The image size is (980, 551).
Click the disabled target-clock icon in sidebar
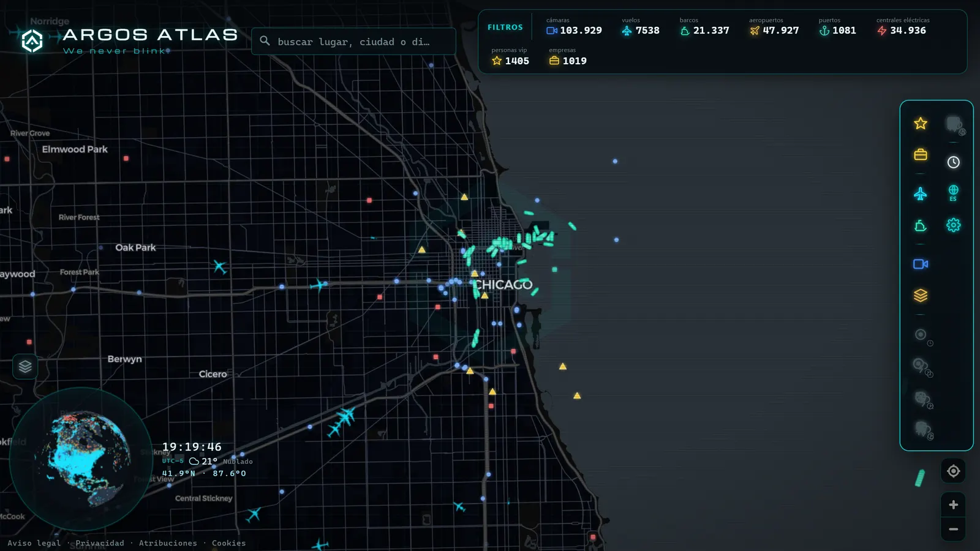tap(922, 335)
